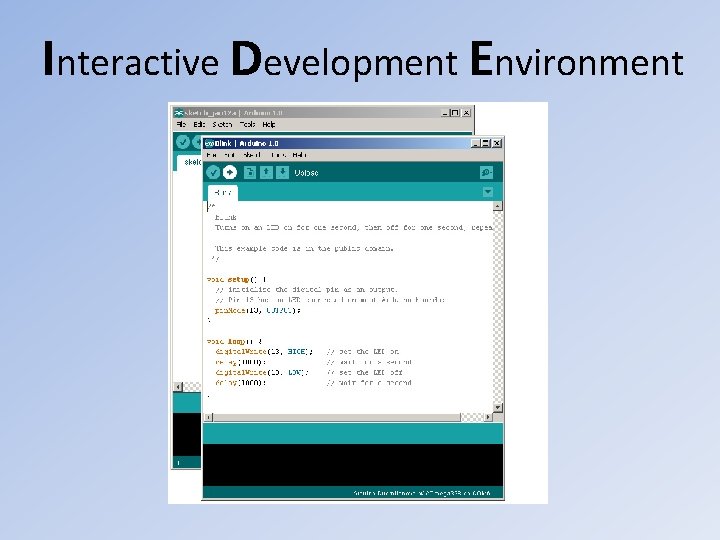
Task: Select the sketch tab in back window
Action: [x=190, y=162]
